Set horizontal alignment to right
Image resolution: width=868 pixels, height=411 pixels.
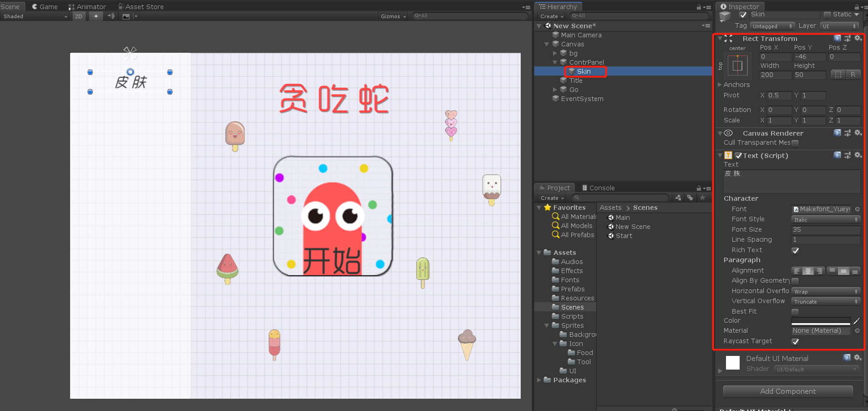click(819, 271)
